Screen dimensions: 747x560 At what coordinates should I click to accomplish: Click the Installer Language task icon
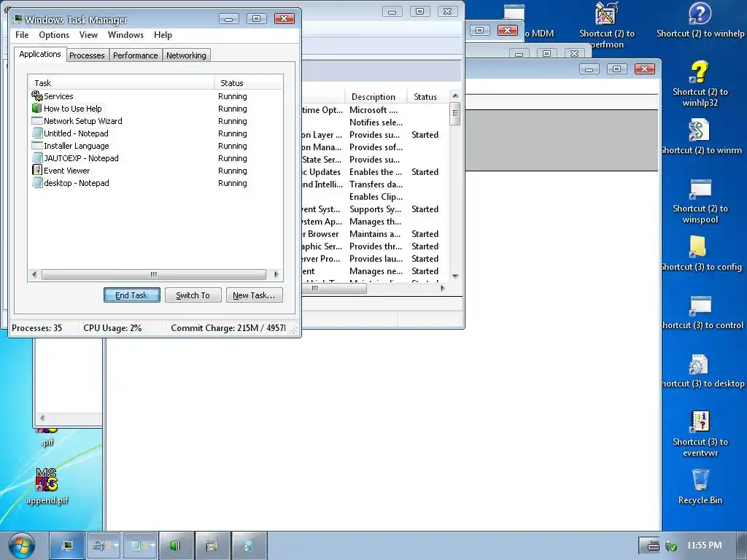click(37, 146)
